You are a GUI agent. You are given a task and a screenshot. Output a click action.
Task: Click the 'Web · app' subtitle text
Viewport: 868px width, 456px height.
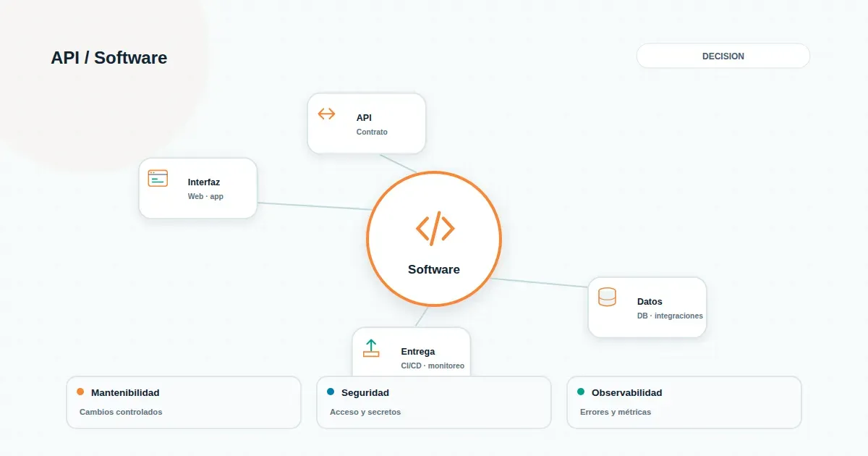click(205, 196)
